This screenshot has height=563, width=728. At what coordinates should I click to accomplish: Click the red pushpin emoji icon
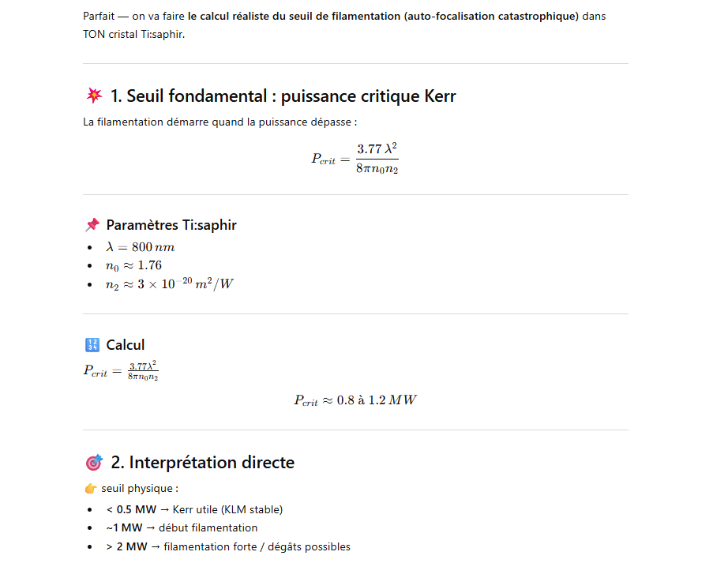point(92,225)
